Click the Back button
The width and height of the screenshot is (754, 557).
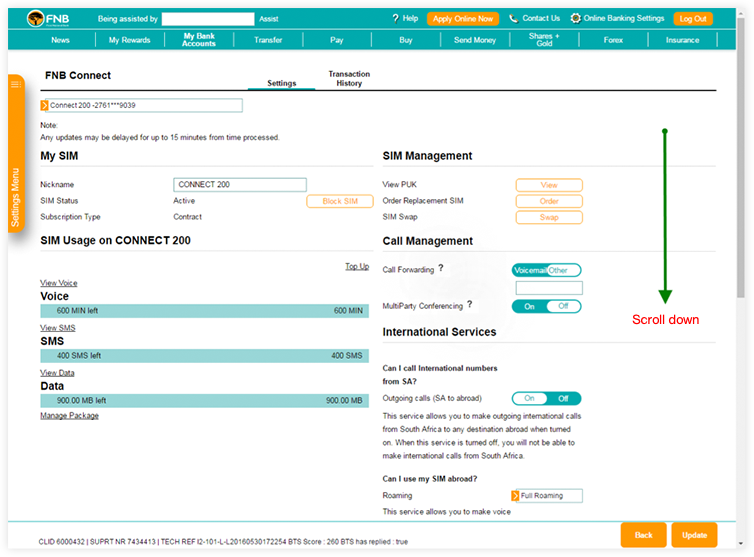643,535
